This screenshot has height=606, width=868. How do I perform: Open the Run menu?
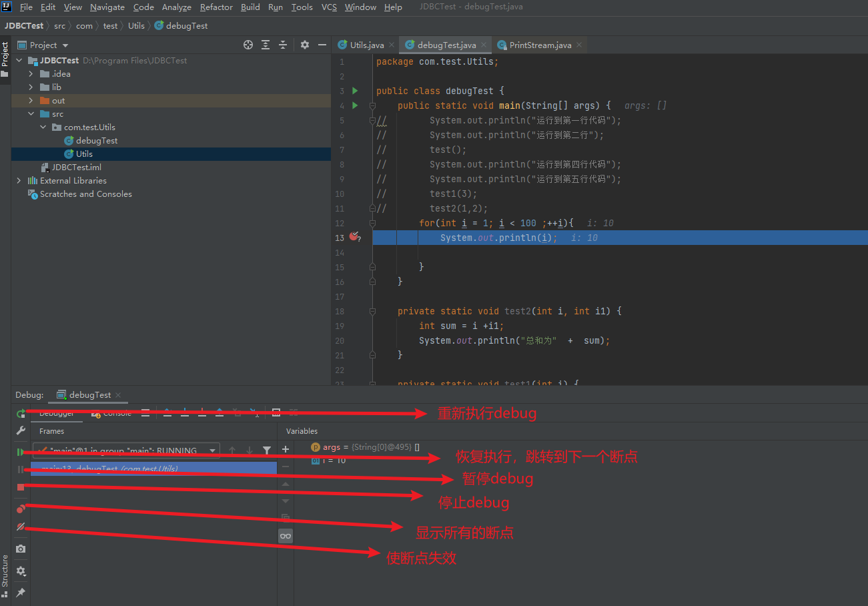click(276, 7)
